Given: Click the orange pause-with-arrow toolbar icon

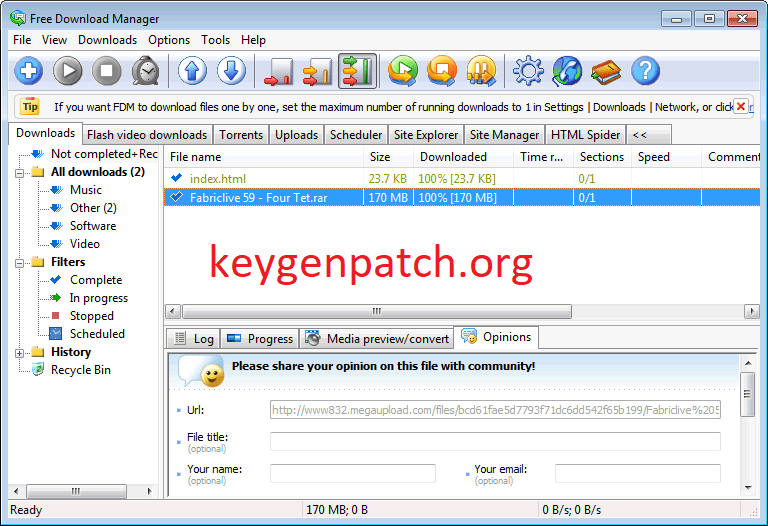Looking at the screenshot, I should [x=481, y=71].
